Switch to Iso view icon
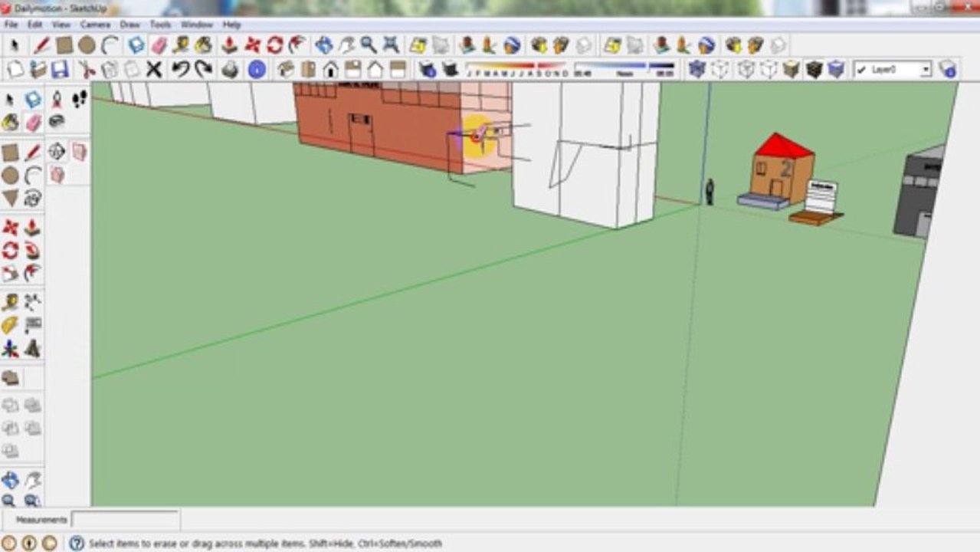The width and height of the screenshot is (980, 552). coord(286,70)
